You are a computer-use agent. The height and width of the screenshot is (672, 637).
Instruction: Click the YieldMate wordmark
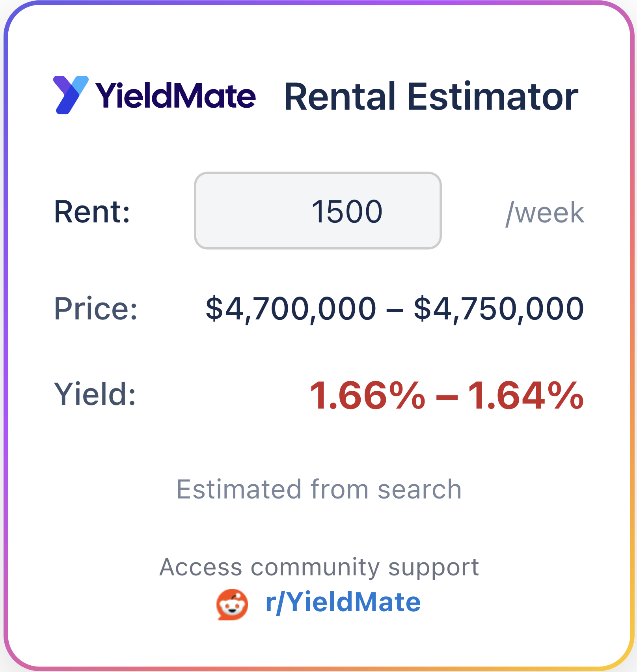click(176, 95)
